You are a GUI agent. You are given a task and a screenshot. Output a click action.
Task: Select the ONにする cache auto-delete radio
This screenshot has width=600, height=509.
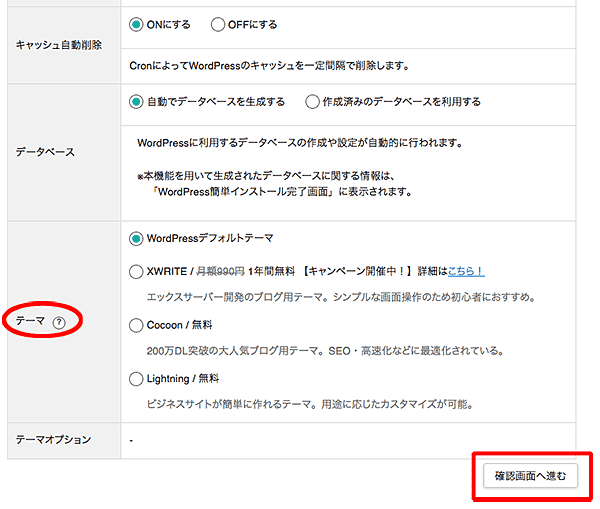[x=136, y=25]
